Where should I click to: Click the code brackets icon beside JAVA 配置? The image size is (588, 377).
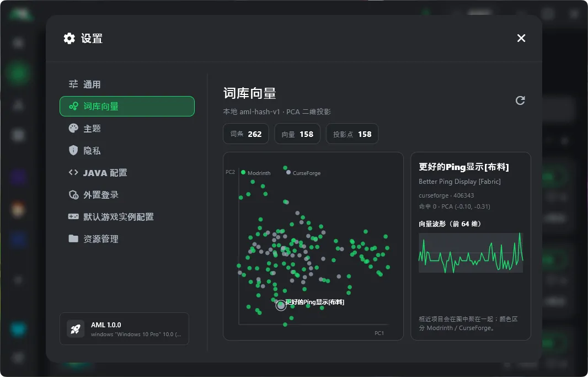coord(73,172)
